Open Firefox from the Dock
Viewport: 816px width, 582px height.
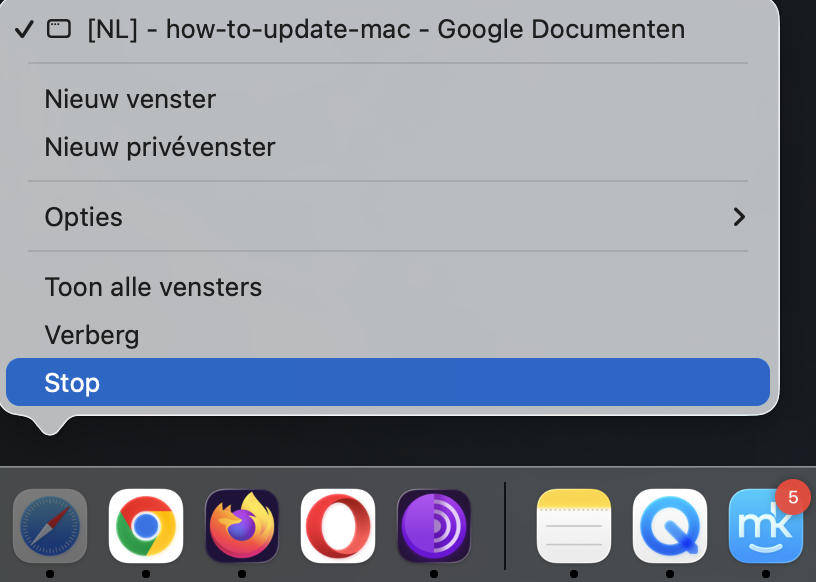(x=241, y=527)
